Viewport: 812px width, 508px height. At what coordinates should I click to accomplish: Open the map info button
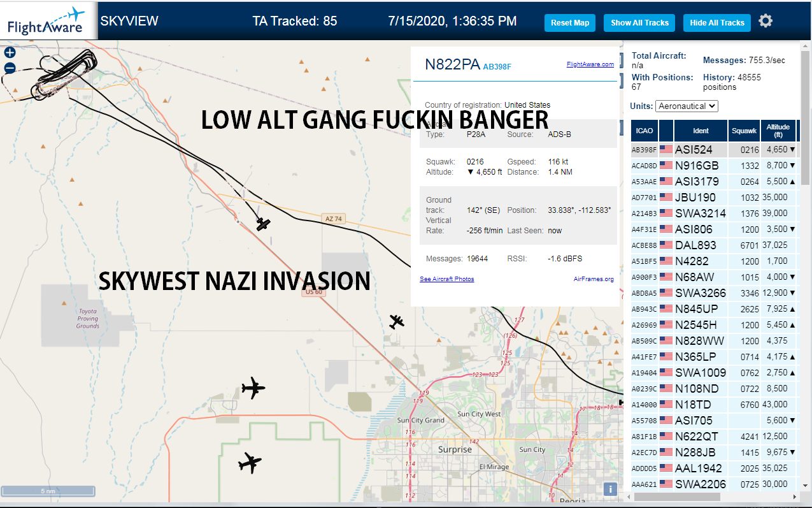[x=610, y=489]
